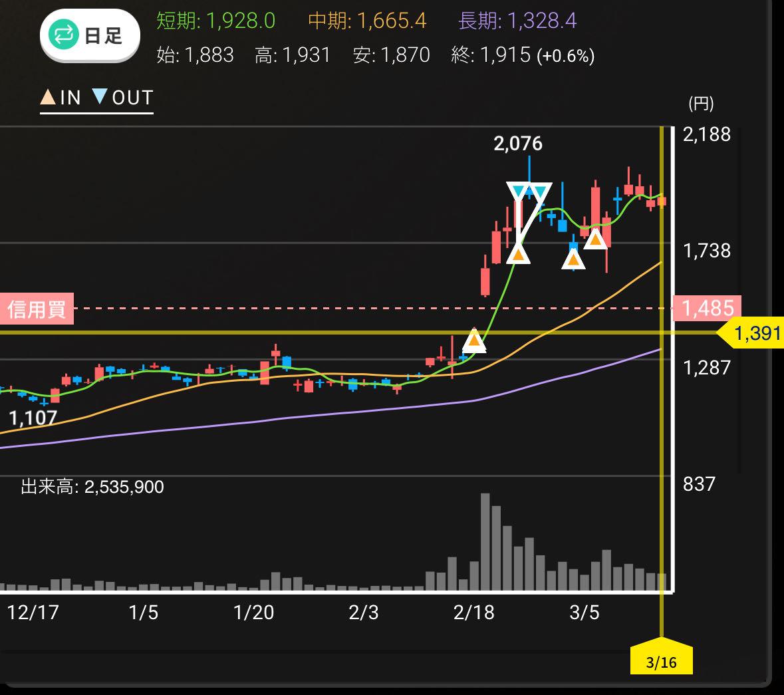Tap the 長期 moving average value
The width and height of the screenshot is (784, 695).
[517, 21]
